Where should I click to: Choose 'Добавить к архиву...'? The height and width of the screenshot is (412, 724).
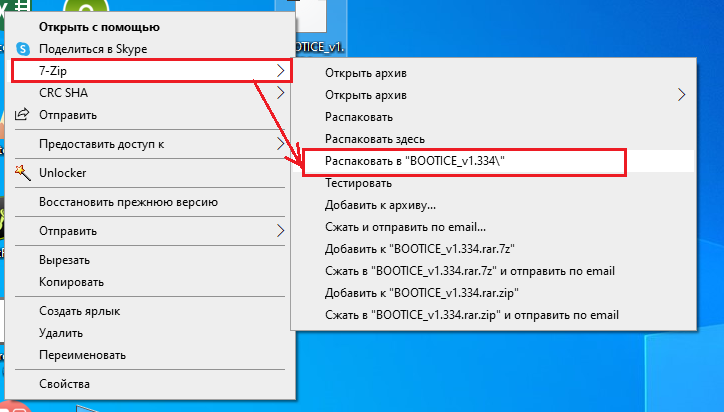380,205
